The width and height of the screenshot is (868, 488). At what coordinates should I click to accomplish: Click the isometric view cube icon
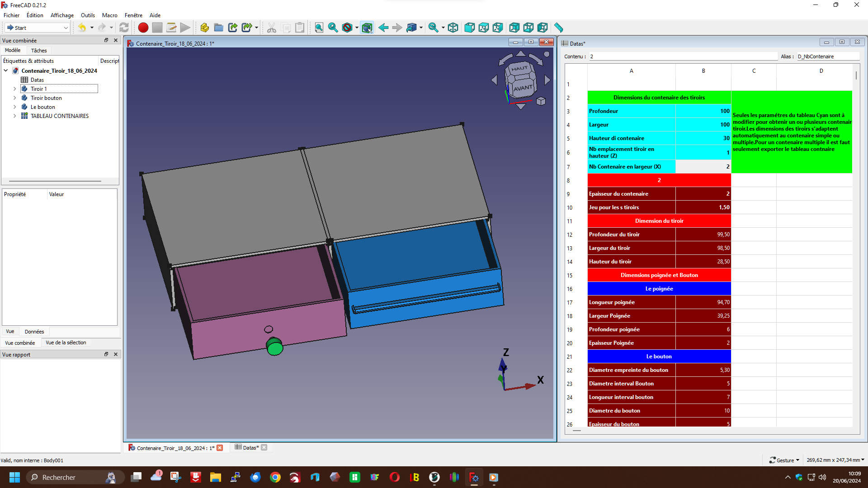coord(453,28)
